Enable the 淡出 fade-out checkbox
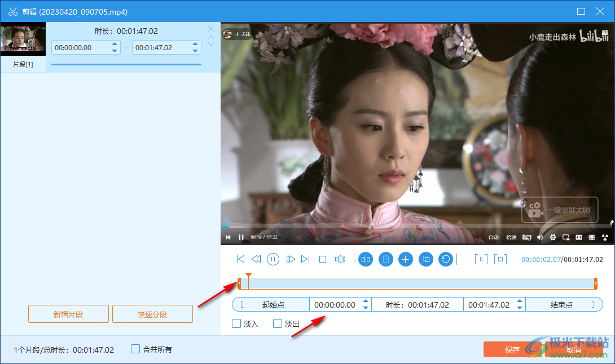This screenshot has width=615, height=364. (x=278, y=323)
